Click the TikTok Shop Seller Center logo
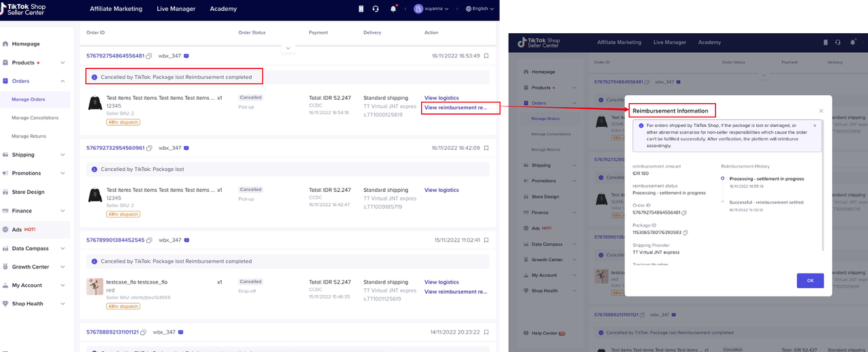868x352 pixels. pyautogui.click(x=23, y=9)
